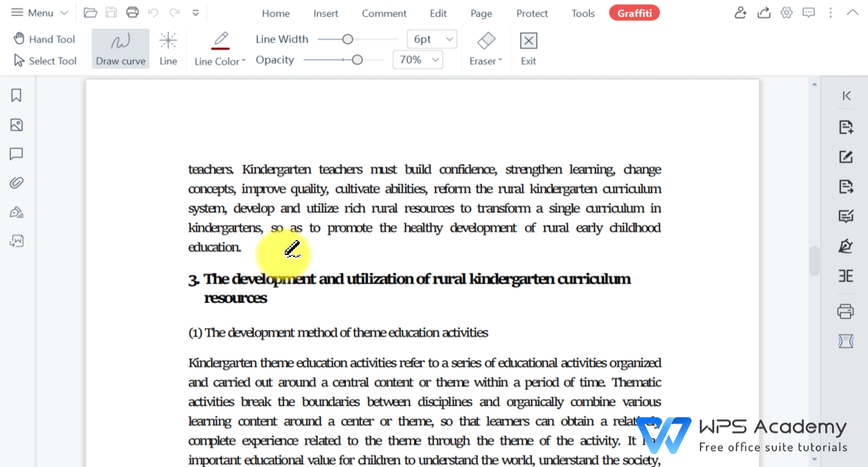Expand the 6pt line width dropdown
The width and height of the screenshot is (868, 467).
pyautogui.click(x=431, y=39)
